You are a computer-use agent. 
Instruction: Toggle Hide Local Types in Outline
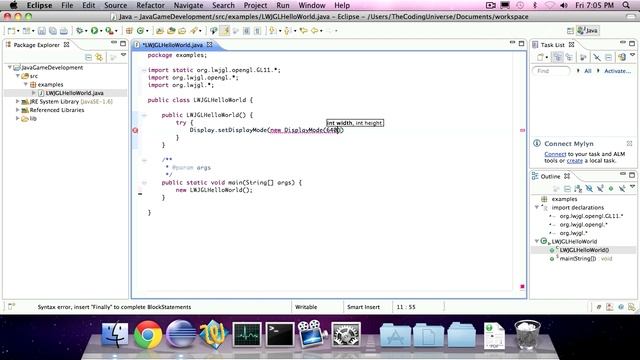[622, 189]
